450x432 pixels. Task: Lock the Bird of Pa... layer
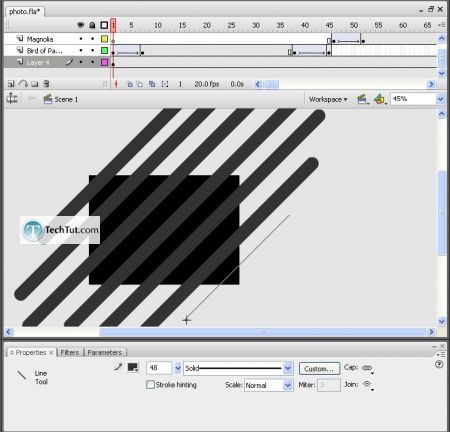point(92,51)
